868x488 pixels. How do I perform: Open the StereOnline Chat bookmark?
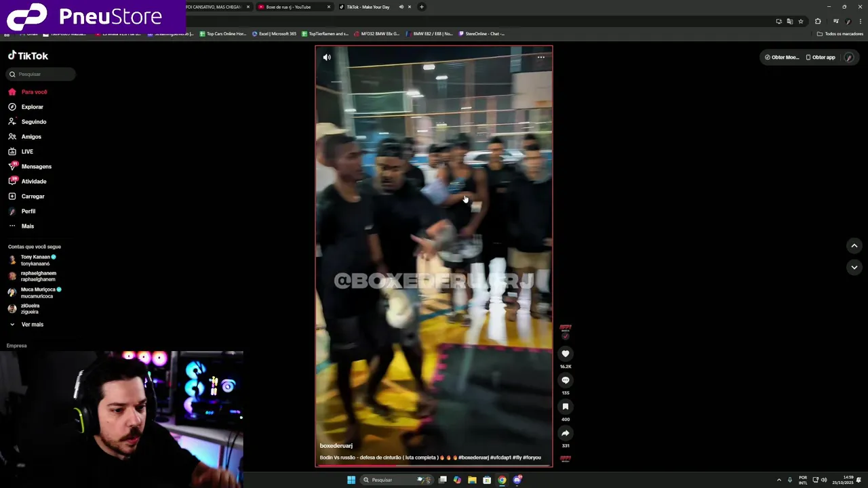[x=481, y=34]
